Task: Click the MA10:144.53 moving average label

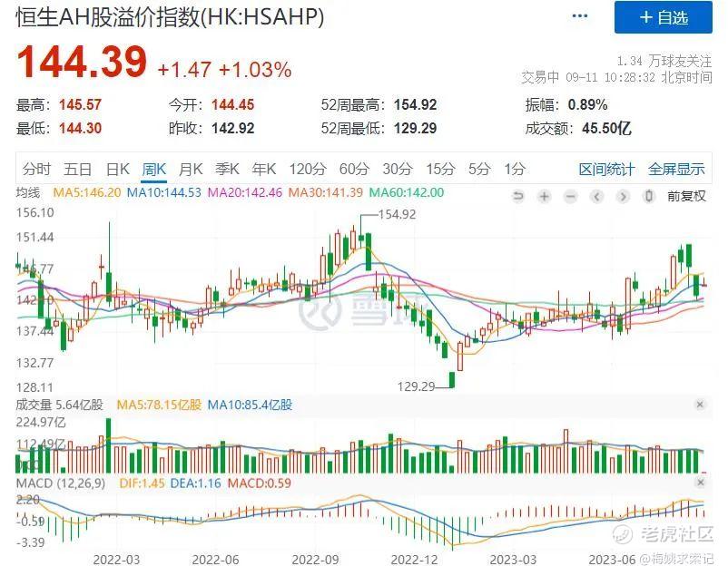Action: [x=164, y=192]
